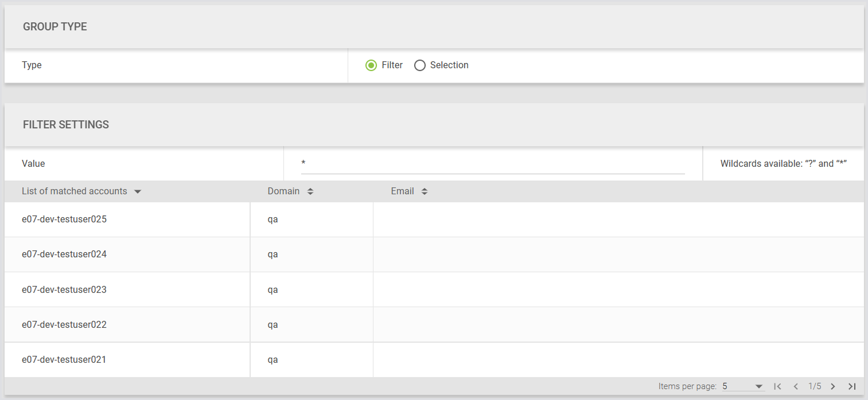The height and width of the screenshot is (400, 868).
Task: Select account row e07-dev-testuser021
Action: tap(64, 359)
